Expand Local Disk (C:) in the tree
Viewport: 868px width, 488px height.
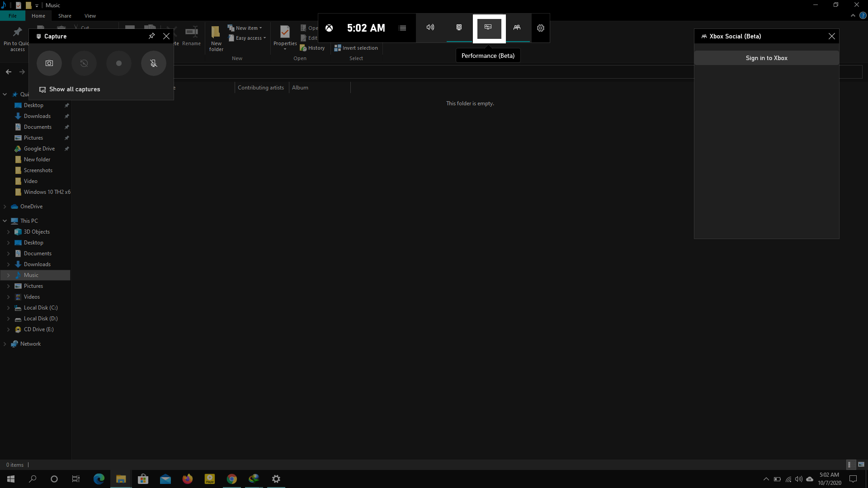[8, 308]
